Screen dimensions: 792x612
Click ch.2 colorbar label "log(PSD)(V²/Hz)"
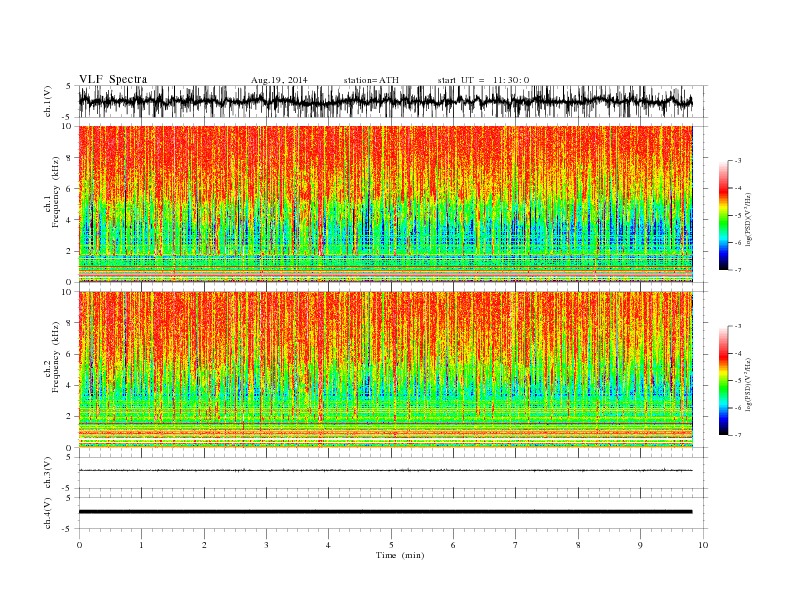point(748,384)
